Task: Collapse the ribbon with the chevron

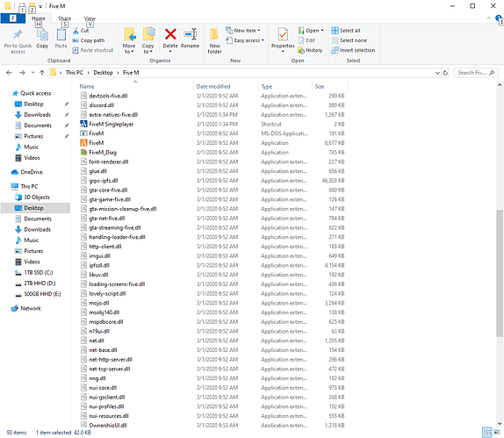Action: click(x=488, y=18)
